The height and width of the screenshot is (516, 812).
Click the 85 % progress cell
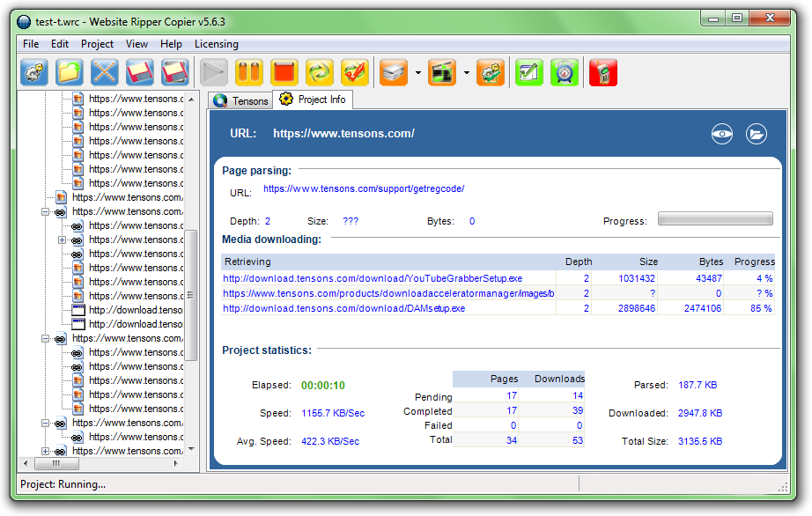coord(761,308)
